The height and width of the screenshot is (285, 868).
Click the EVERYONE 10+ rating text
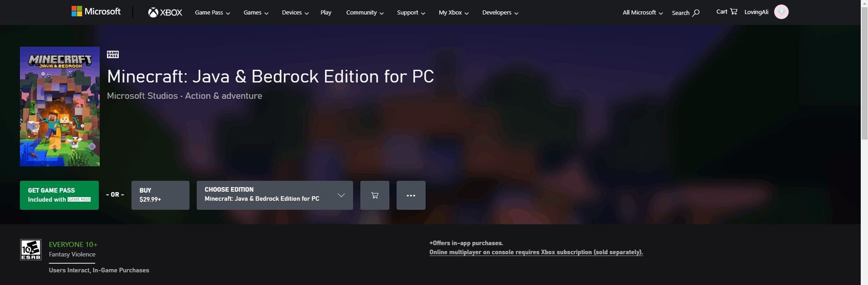pos(73,245)
